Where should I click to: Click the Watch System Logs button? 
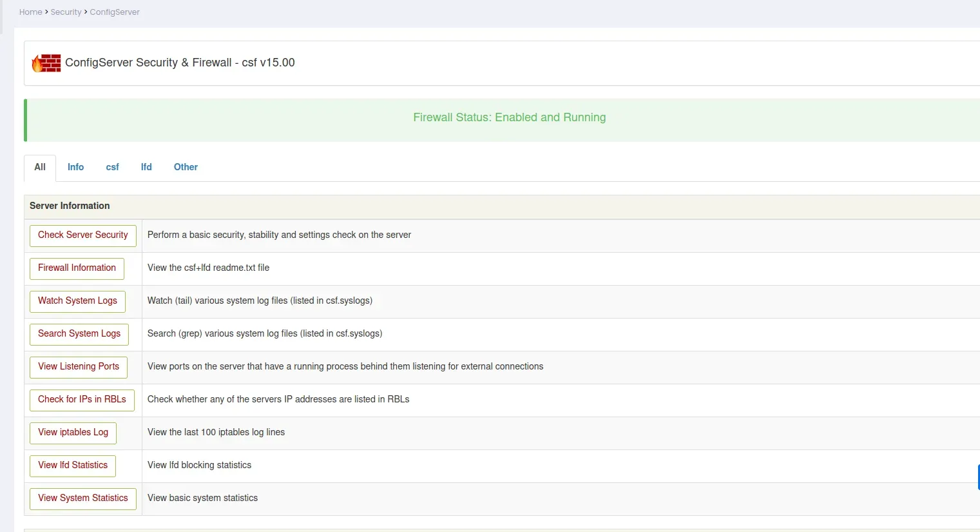(77, 301)
